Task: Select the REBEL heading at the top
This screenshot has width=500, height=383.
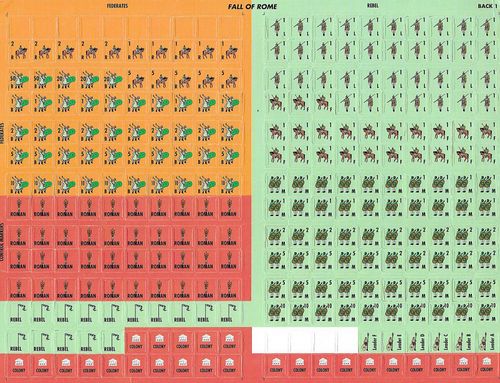Action: [x=372, y=5]
